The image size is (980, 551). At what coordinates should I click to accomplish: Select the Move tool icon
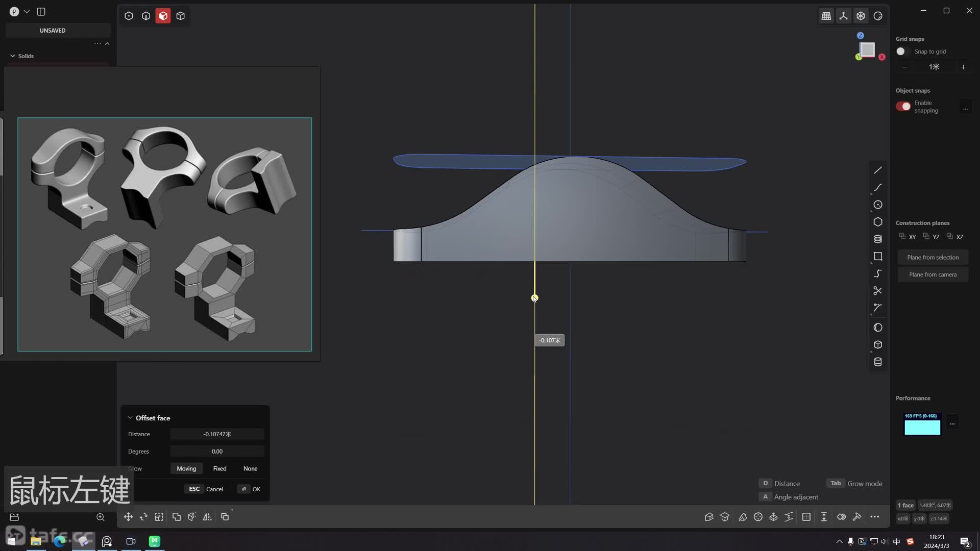[x=128, y=517]
